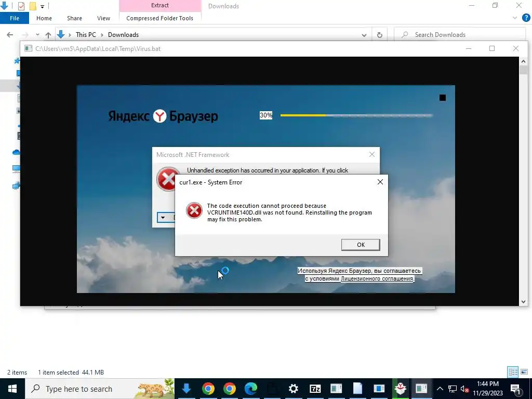The width and height of the screenshot is (532, 399).
Task: Click the Search Downloads field
Action: 460,35
